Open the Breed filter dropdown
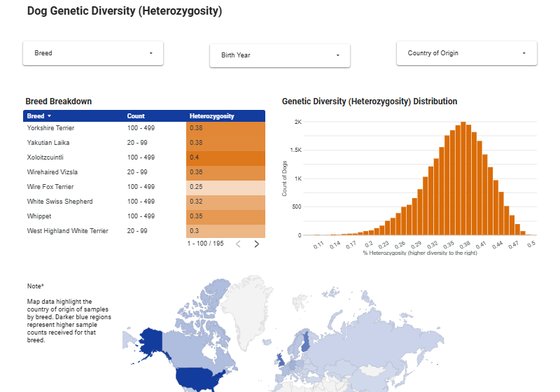The width and height of the screenshot is (560, 392). tap(93, 53)
